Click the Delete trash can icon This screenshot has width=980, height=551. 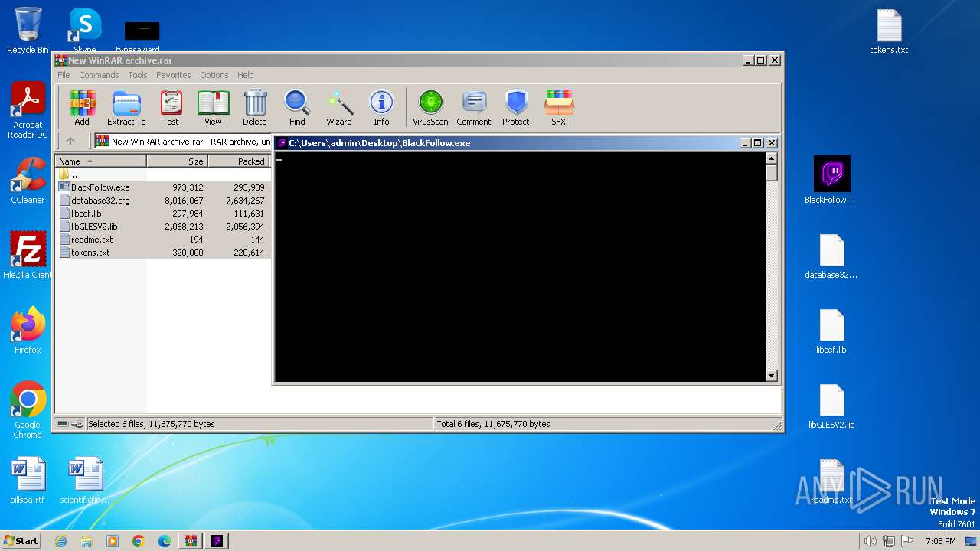pyautogui.click(x=255, y=107)
